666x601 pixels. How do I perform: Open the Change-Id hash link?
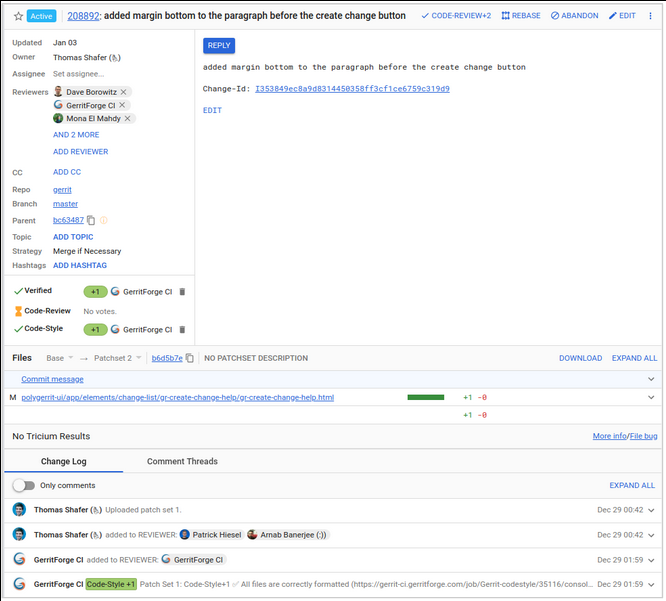[352, 89]
